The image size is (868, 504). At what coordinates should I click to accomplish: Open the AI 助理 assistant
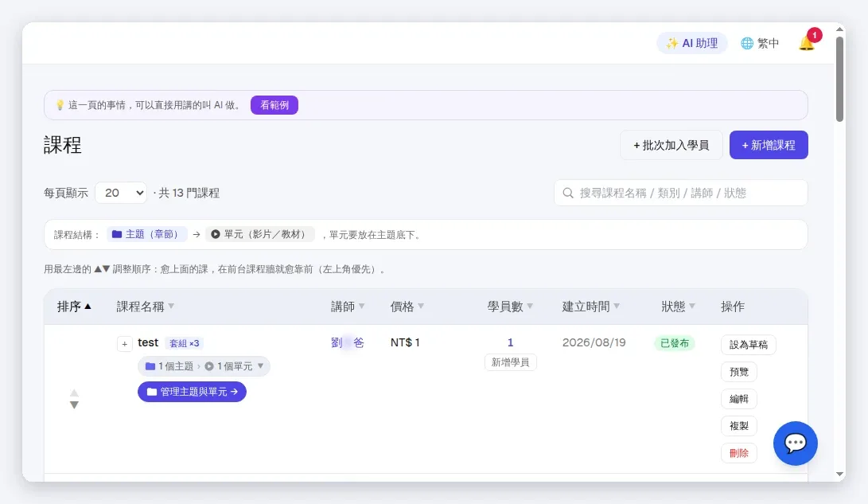[x=692, y=43]
